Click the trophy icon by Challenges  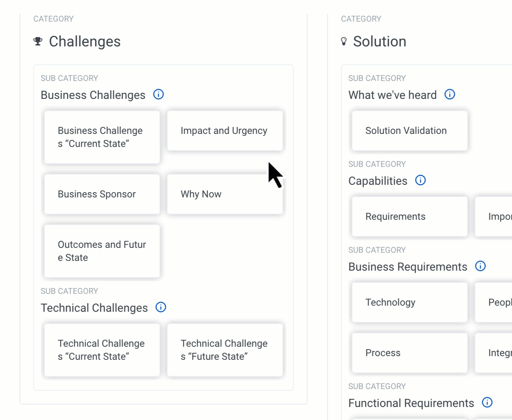pyautogui.click(x=38, y=42)
